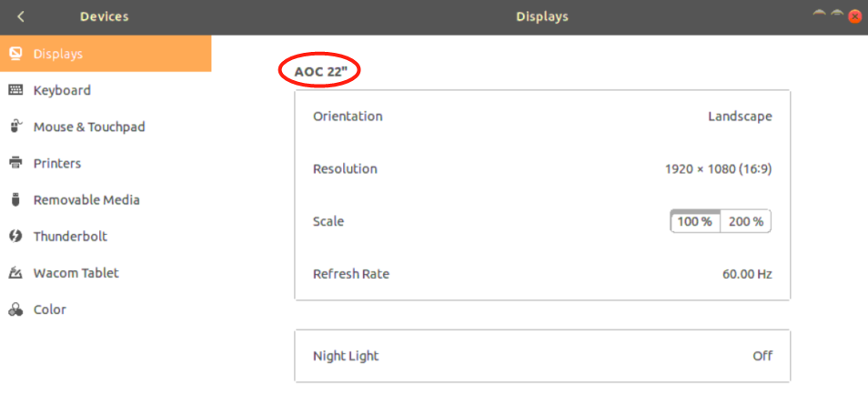Click the Wacom Tablet pen icon

tap(15, 272)
